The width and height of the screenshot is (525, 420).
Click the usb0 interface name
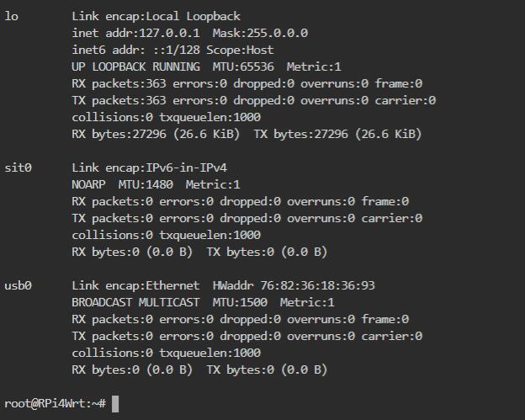coord(18,285)
